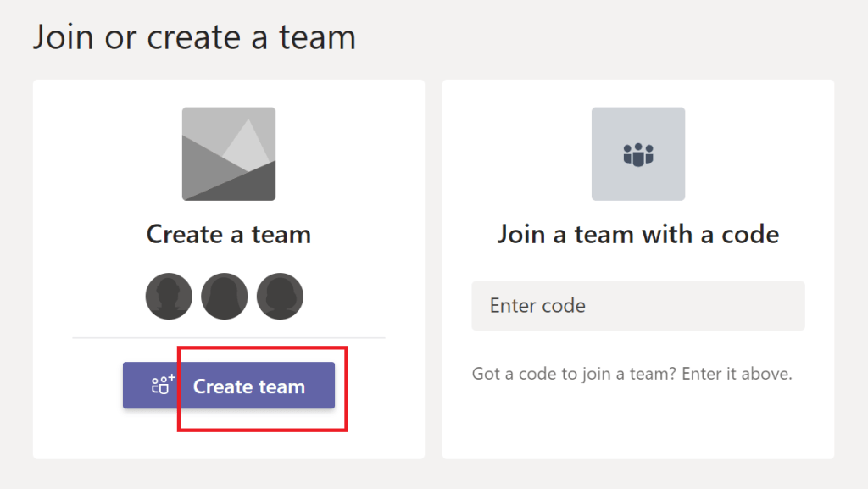
Task: Click the three-people team icon
Action: [637, 154]
